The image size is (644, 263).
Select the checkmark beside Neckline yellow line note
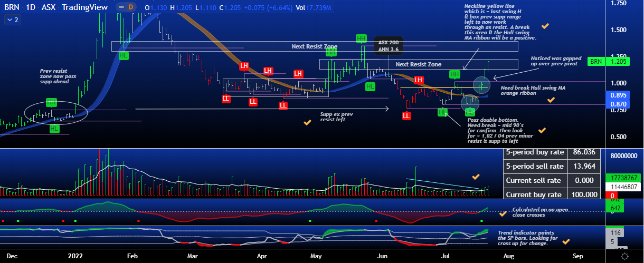545,25
